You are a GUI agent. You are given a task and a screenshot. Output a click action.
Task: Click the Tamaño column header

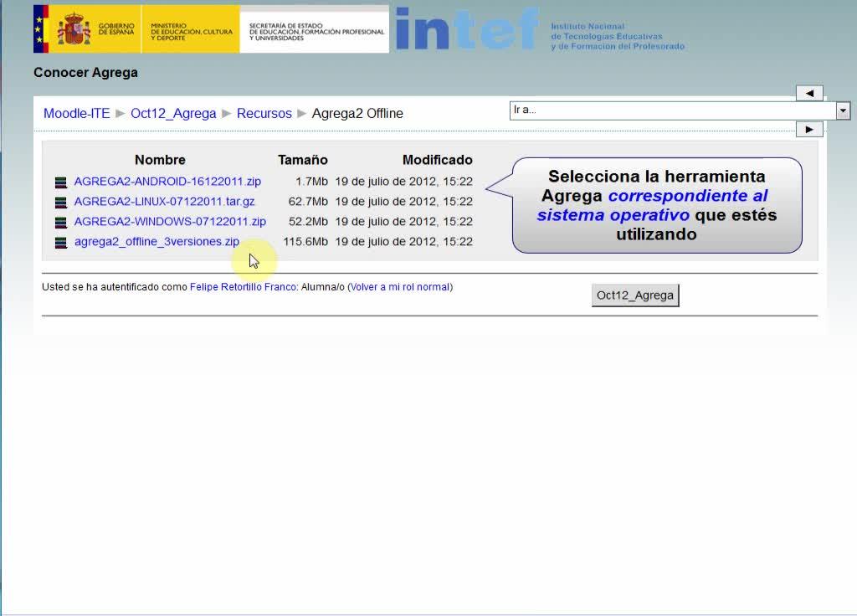pos(303,160)
